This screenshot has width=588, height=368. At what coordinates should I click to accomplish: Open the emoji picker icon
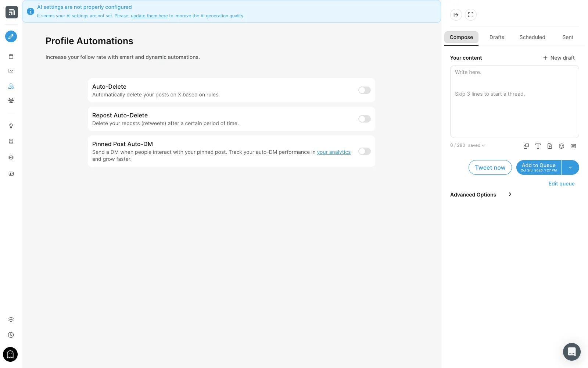point(562,146)
